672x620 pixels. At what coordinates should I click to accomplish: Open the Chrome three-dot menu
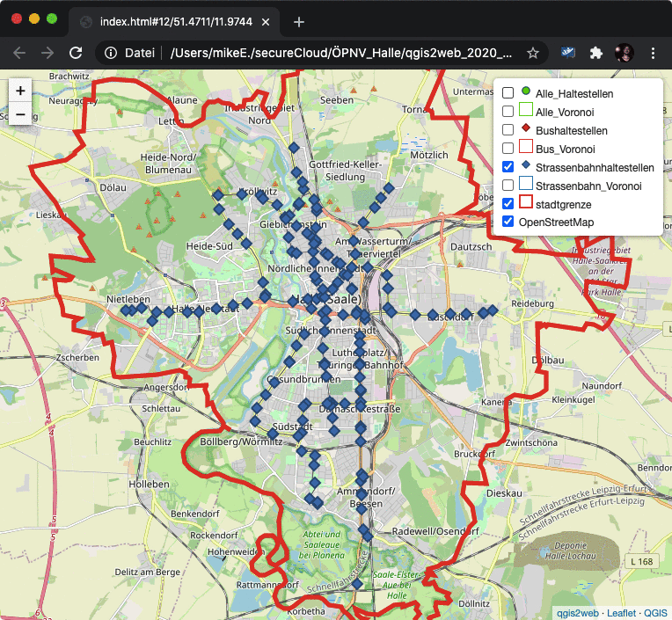click(x=653, y=53)
